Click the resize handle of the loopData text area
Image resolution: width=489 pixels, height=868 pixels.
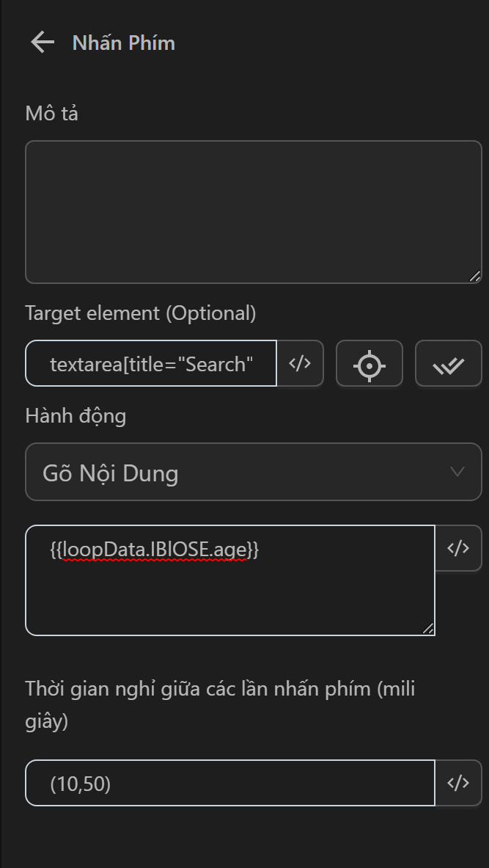pyautogui.click(x=427, y=628)
